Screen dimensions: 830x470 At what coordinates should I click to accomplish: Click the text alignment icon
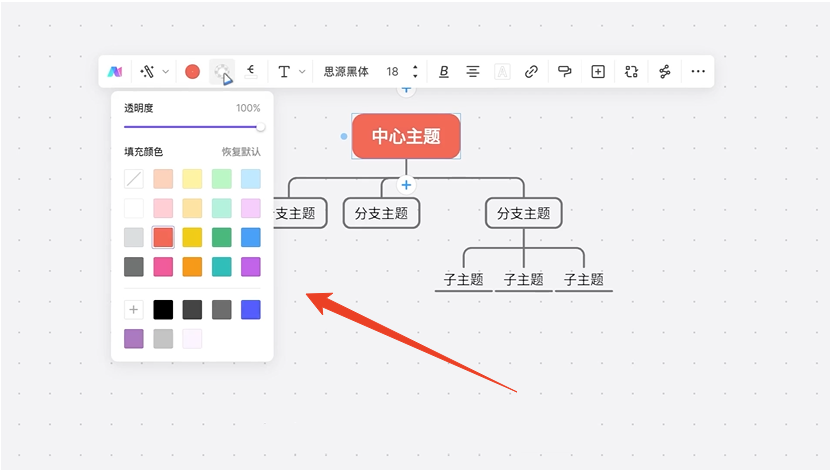[473, 72]
